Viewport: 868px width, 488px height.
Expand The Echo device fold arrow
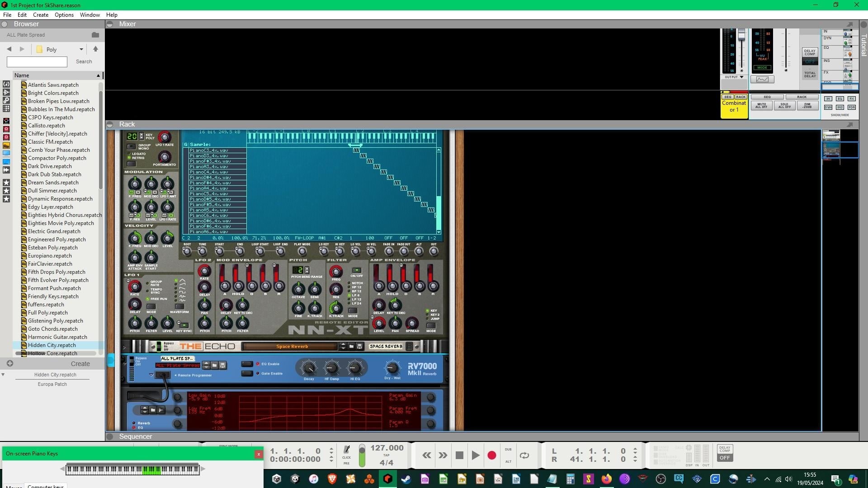[x=124, y=347]
